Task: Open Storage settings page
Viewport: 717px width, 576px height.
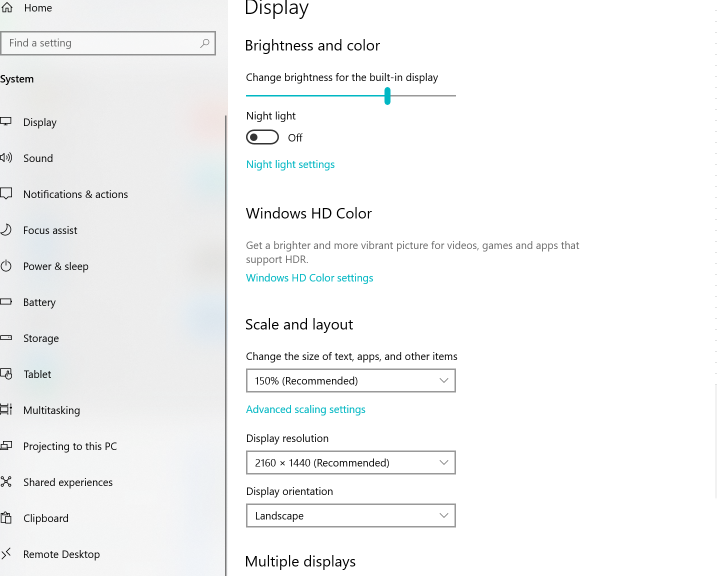Action: [x=41, y=338]
